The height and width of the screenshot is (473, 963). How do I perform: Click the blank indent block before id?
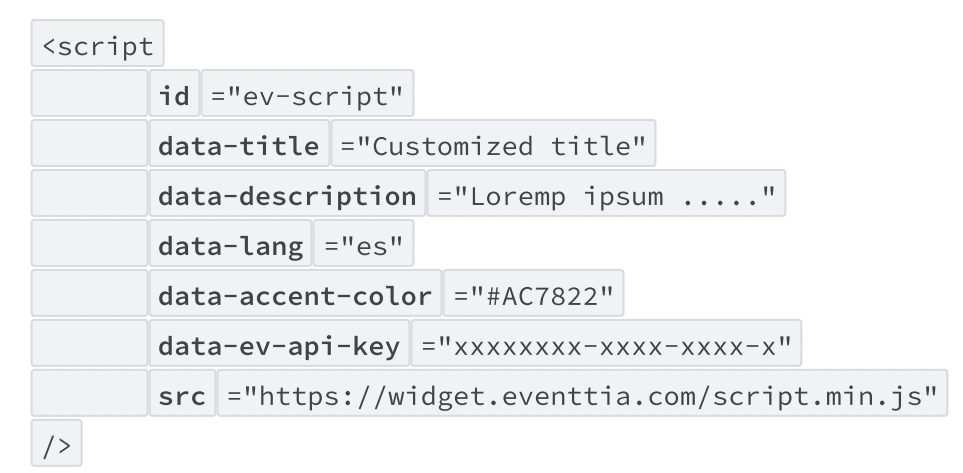[x=89, y=97]
